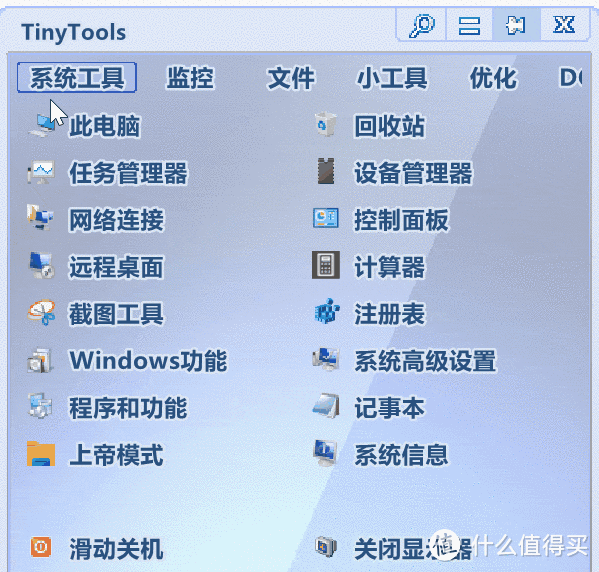Open 系统高级设置
Screen dimensions: 599x572
coord(426,361)
